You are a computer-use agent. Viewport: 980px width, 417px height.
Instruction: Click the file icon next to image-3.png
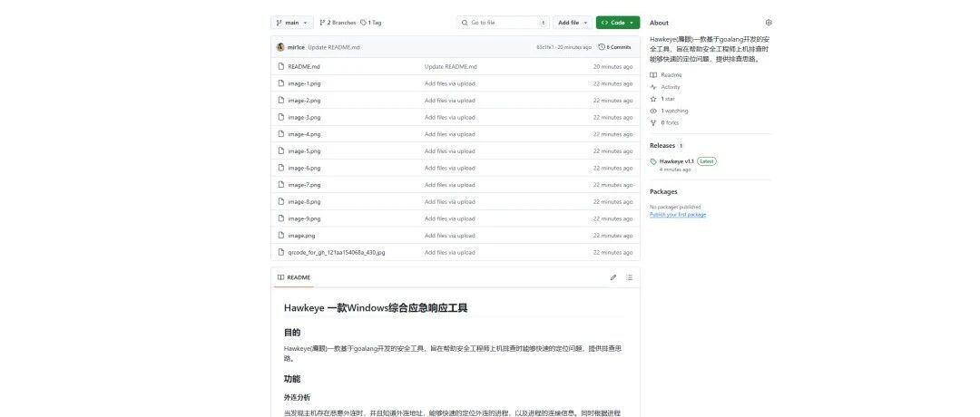(281, 117)
